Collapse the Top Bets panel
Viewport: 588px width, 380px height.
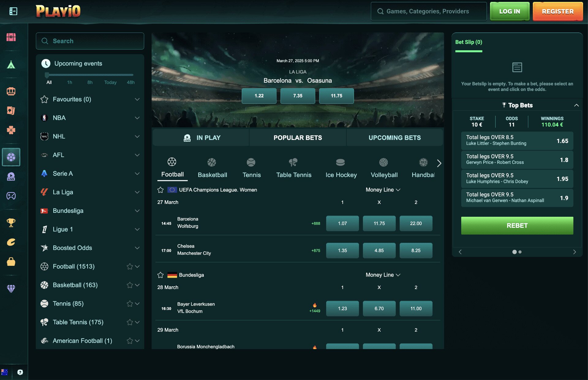tap(577, 105)
